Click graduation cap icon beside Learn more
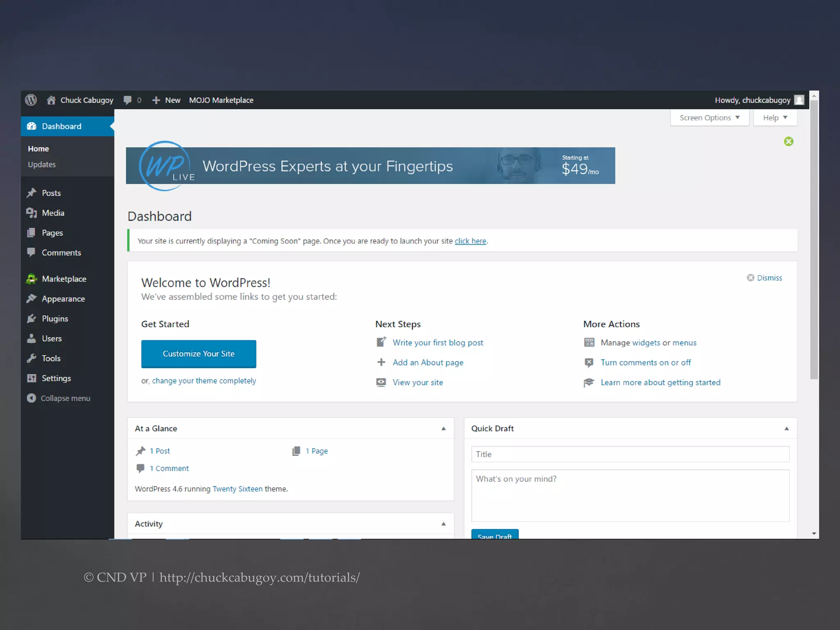This screenshot has width=840, height=630. click(x=589, y=382)
